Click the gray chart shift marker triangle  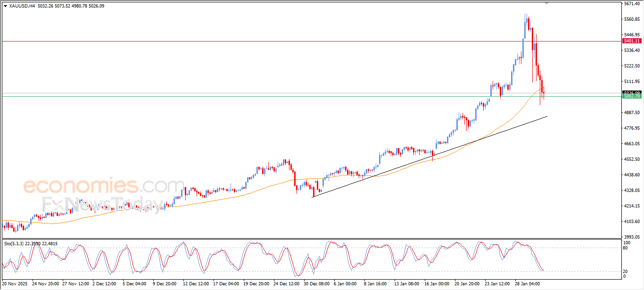click(546, 3)
